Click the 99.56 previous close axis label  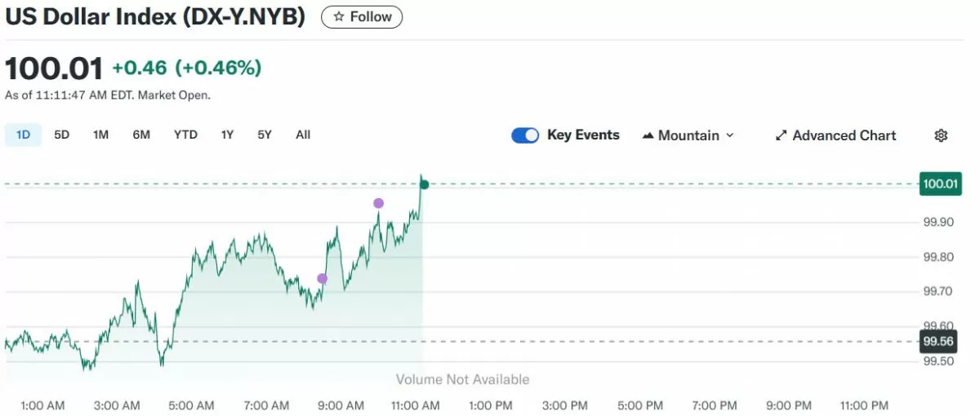coord(939,342)
